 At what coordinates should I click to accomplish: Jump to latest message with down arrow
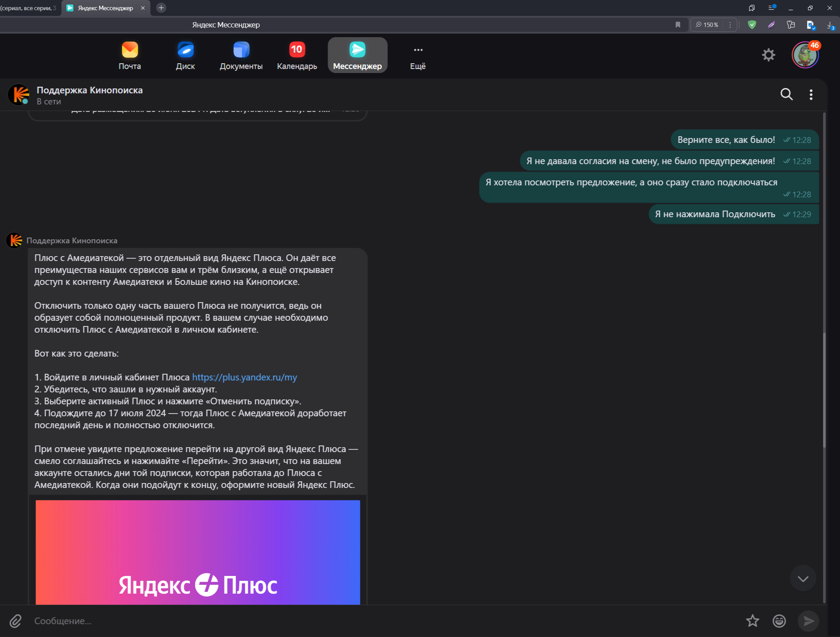pyautogui.click(x=803, y=578)
